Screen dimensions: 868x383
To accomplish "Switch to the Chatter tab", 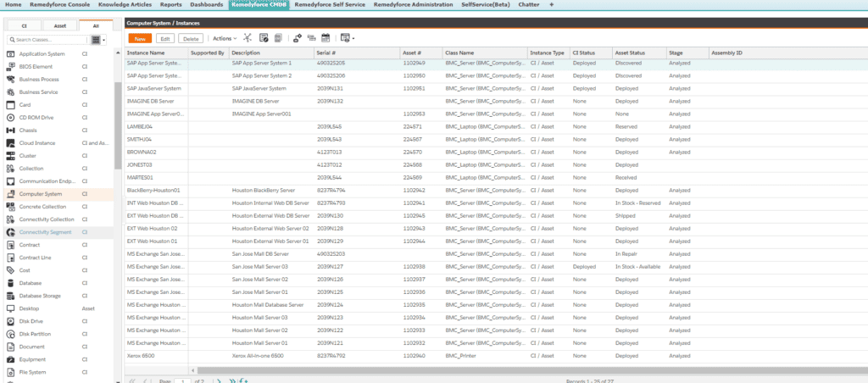I will 527,4.
